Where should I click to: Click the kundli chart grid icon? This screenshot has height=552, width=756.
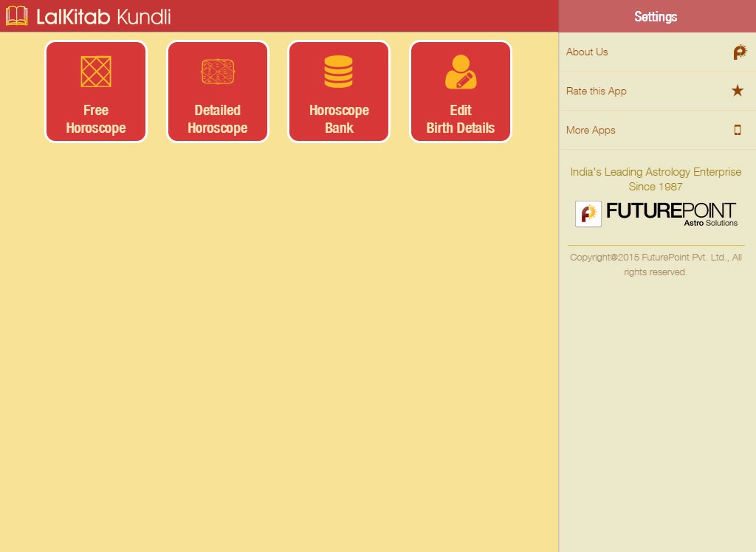pos(96,72)
